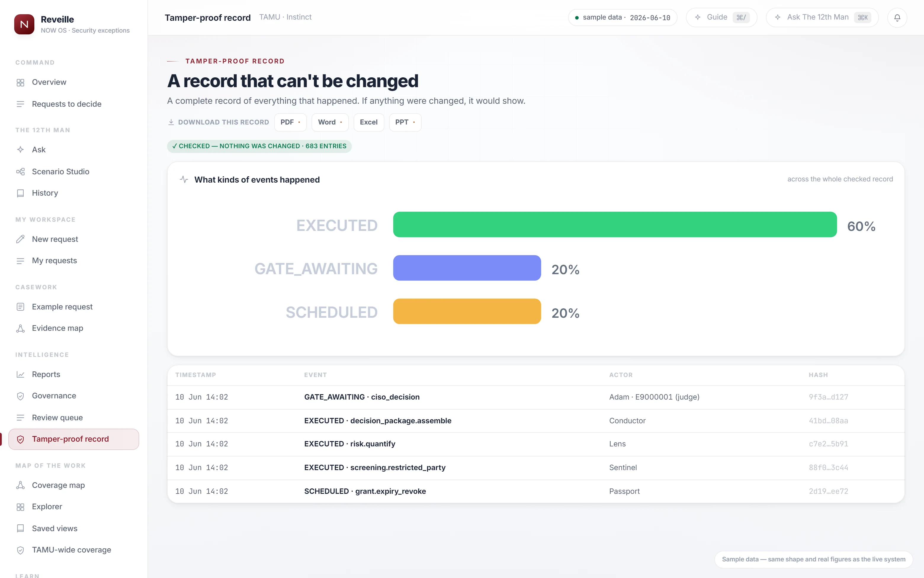Click the sample data 2026-06-10 pill

click(x=622, y=17)
